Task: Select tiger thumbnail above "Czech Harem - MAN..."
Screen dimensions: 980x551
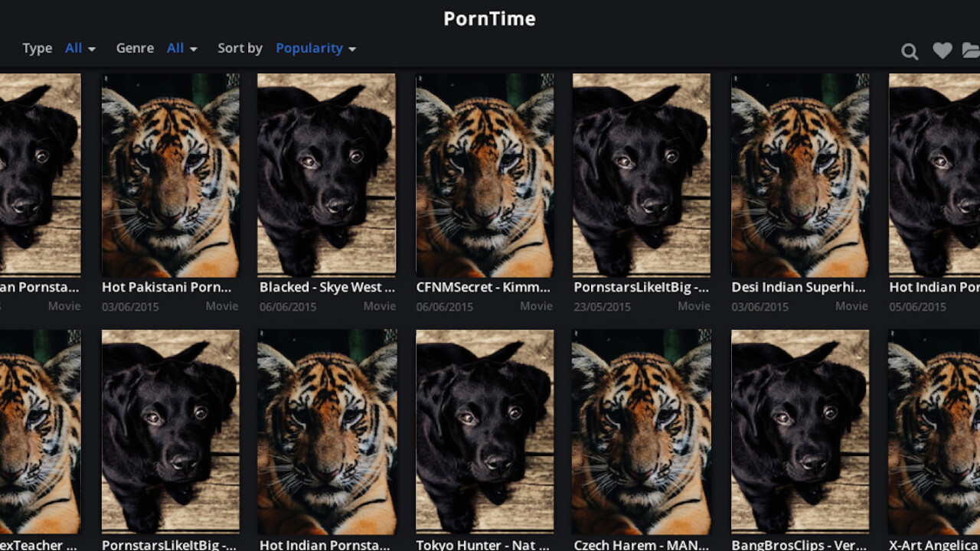Action: coord(642,431)
